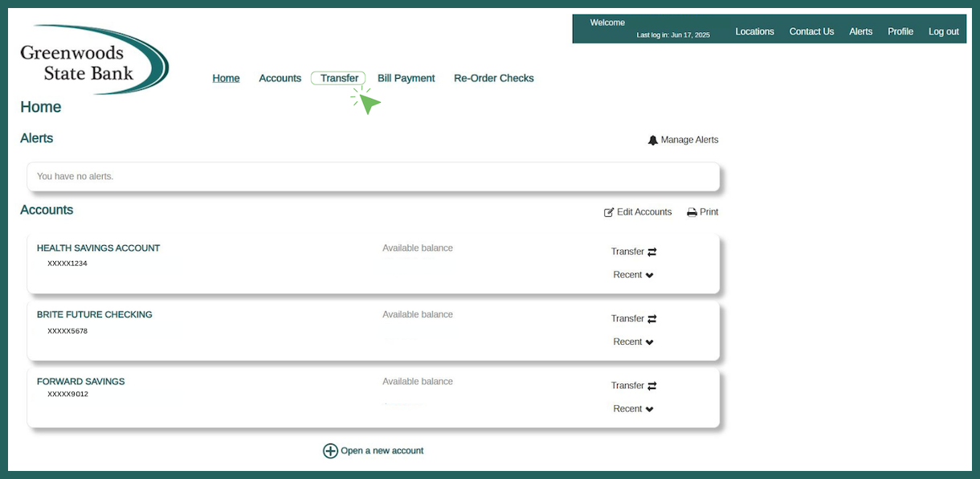The width and height of the screenshot is (980, 479).
Task: Click transfer arrows icon for Forward Savings
Action: 652,386
